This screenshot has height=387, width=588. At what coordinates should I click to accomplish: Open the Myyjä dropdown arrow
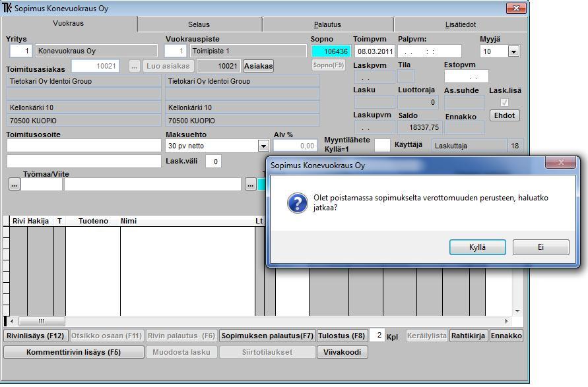(513, 51)
